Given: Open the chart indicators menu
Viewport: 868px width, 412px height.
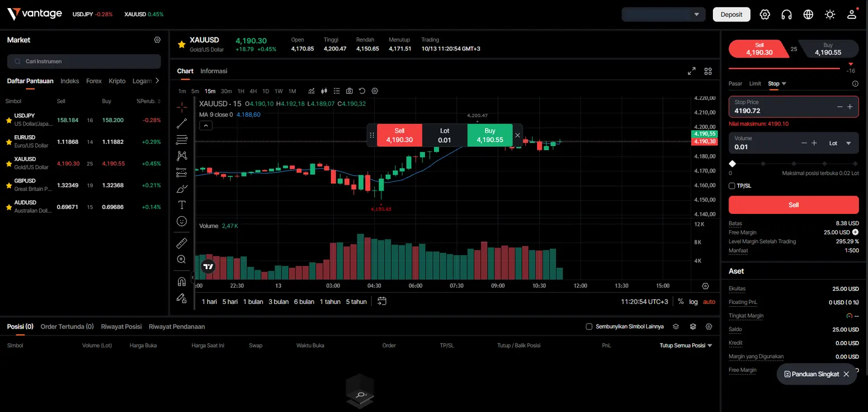Looking at the screenshot, I should [x=311, y=91].
